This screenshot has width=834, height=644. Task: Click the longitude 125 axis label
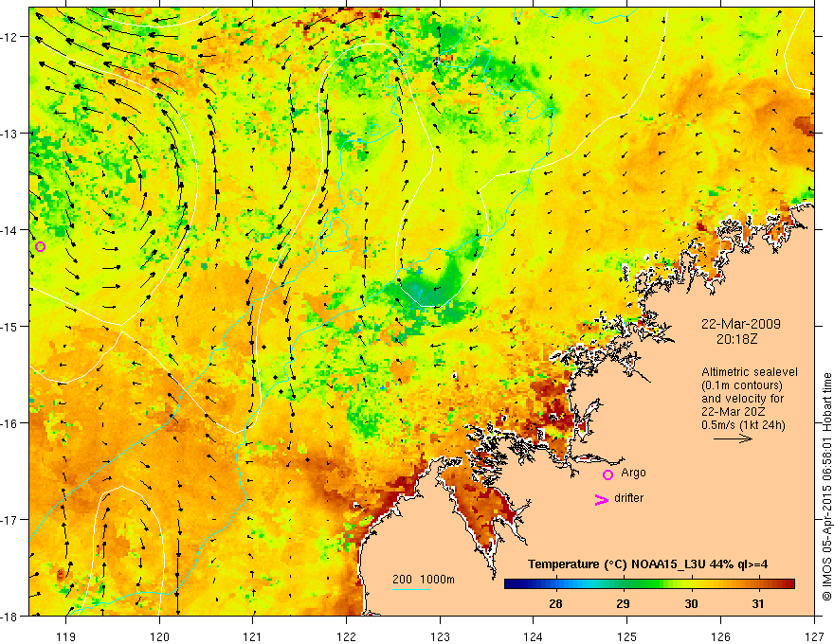pos(627,636)
